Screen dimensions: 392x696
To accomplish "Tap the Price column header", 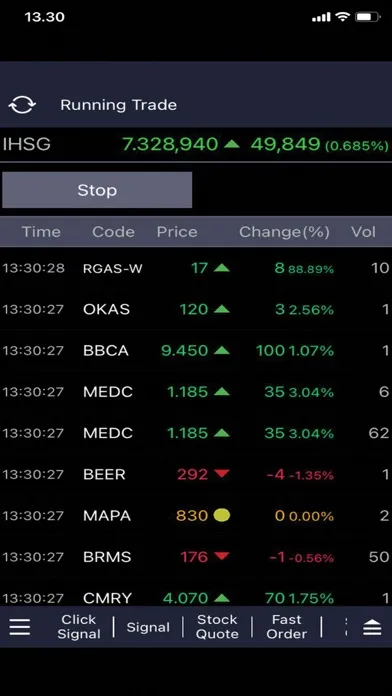I will pyautogui.click(x=177, y=232).
